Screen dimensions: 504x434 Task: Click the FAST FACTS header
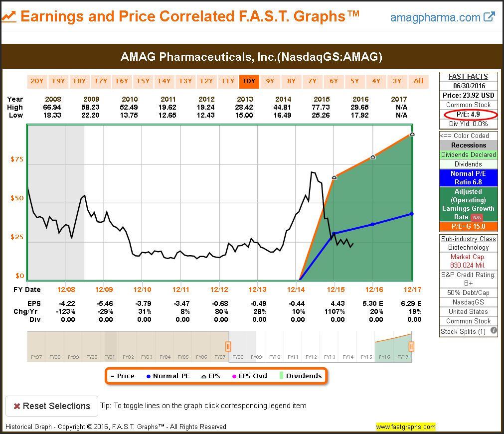(468, 76)
